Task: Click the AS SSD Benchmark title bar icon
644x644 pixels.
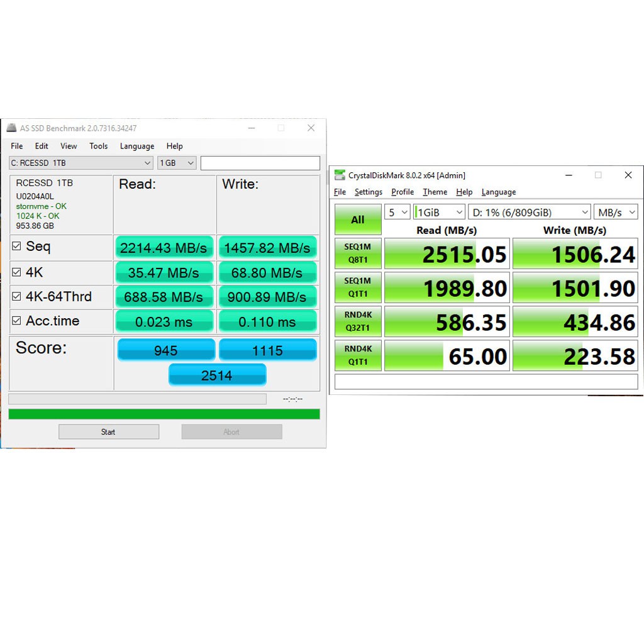Action: pos(11,128)
